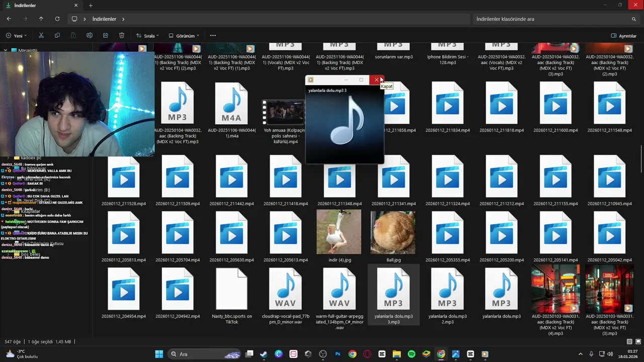Click the 1 öğe seçildi 1,45 MB status

[49, 342]
